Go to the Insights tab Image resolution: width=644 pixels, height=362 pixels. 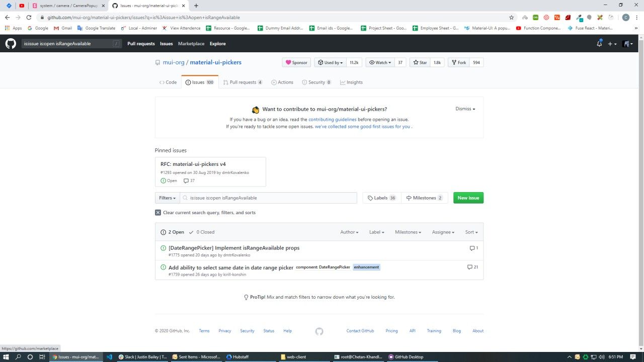[x=351, y=82]
